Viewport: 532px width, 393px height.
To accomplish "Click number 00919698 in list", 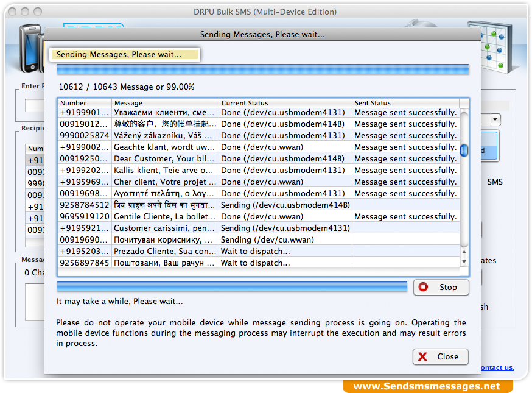I will (x=85, y=193).
